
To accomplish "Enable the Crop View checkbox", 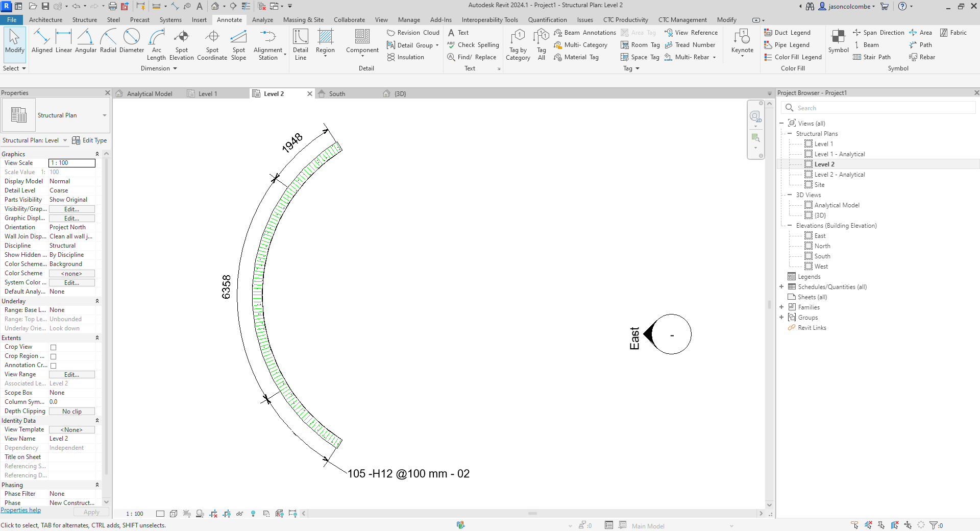I will click(x=53, y=347).
